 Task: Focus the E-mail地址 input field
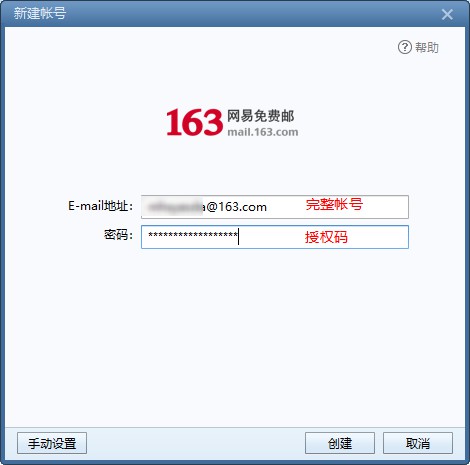[x=275, y=207]
